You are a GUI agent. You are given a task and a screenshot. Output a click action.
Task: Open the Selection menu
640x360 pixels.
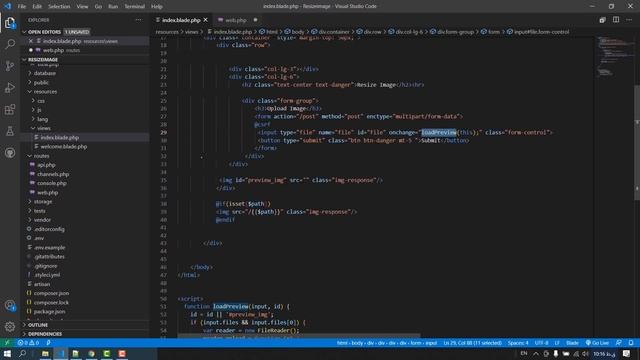pyautogui.click(x=59, y=7)
